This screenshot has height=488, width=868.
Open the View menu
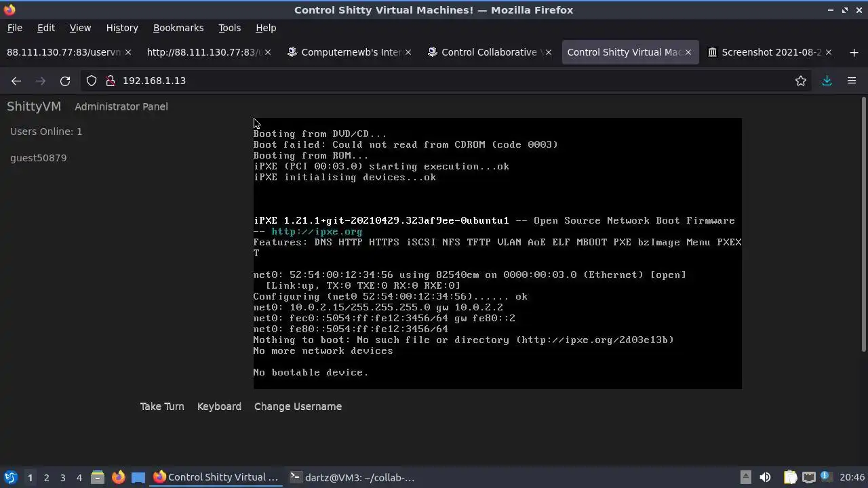tap(80, 28)
